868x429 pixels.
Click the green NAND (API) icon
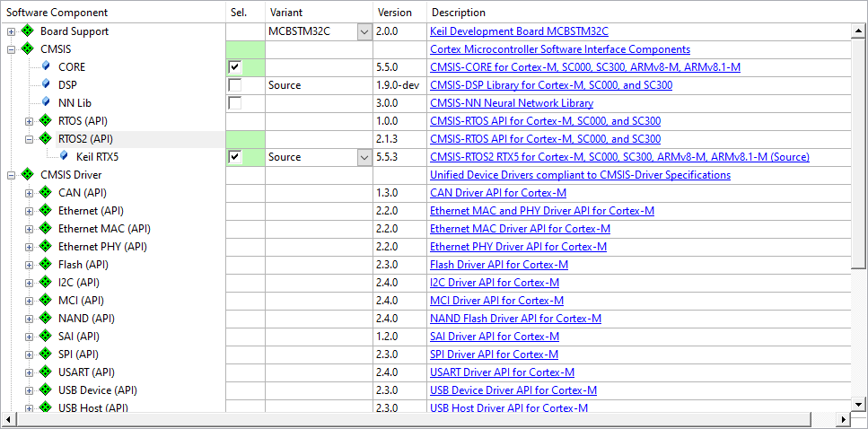46,319
